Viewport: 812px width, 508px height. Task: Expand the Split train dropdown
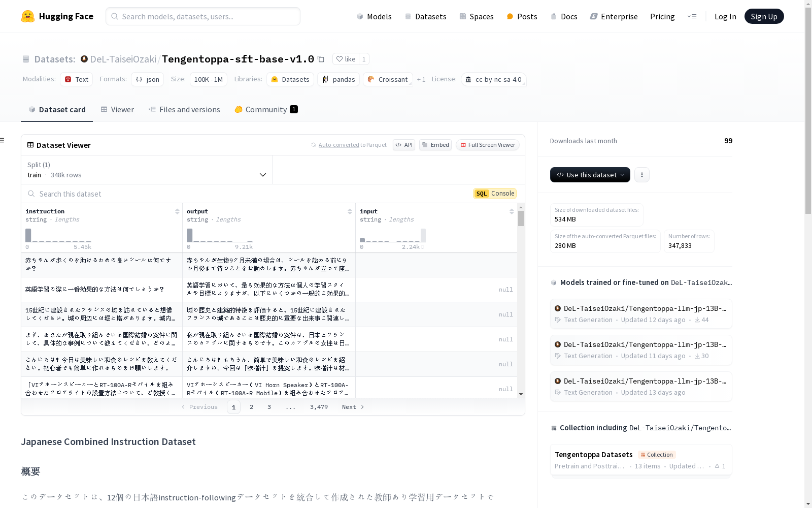tap(147, 170)
